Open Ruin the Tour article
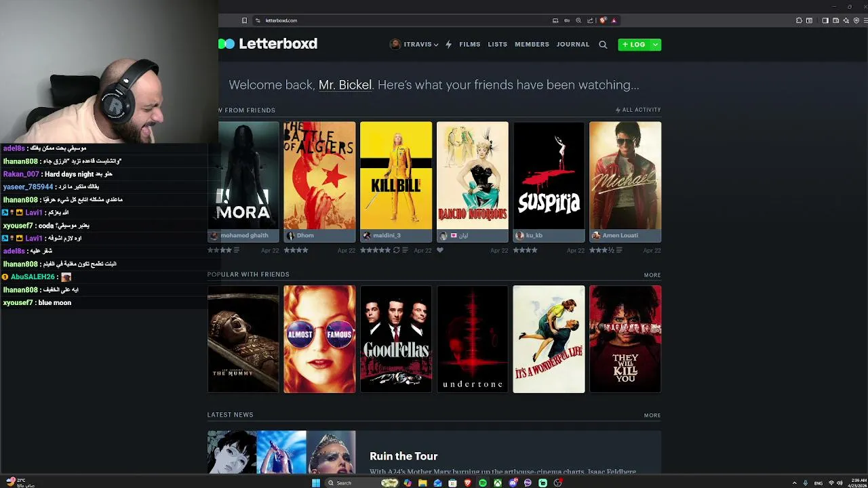 coord(403,456)
